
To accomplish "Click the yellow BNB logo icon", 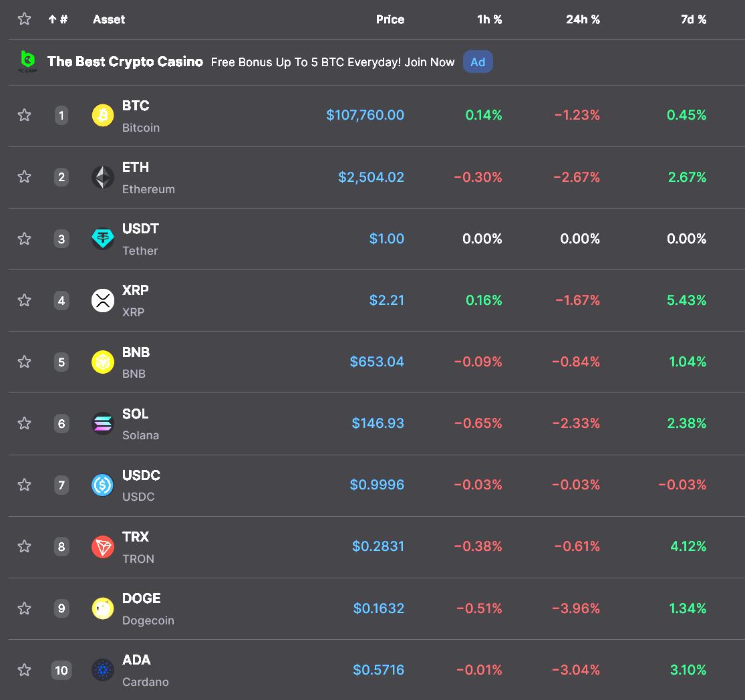I will click(x=103, y=362).
